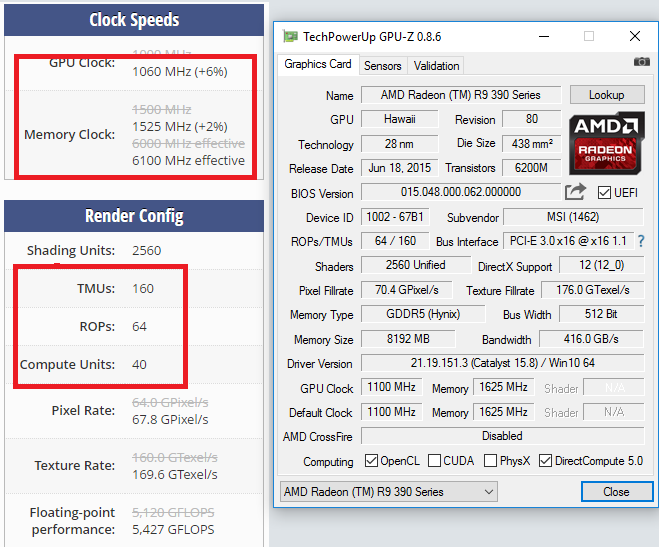Click the TMUs value 160

(143, 289)
